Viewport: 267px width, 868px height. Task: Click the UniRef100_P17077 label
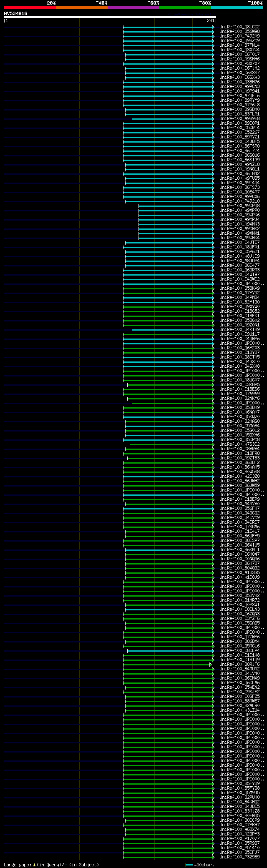click(239, 838)
